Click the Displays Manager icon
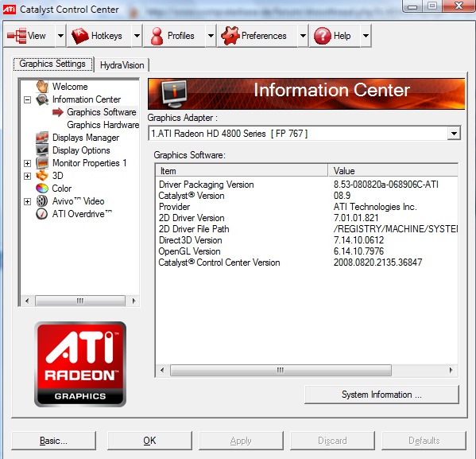This screenshot has width=476, height=459. (42, 138)
